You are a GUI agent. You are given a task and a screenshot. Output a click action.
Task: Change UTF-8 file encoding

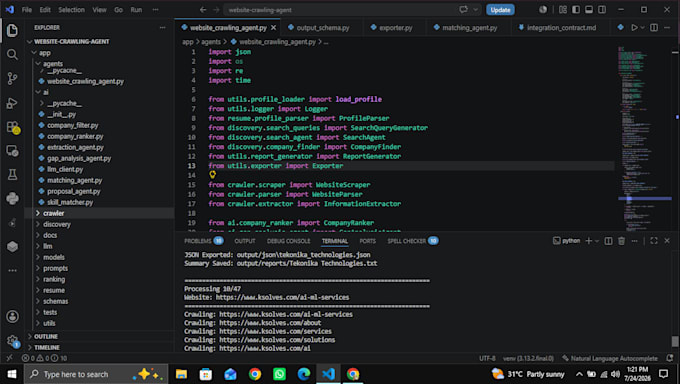[487, 358]
